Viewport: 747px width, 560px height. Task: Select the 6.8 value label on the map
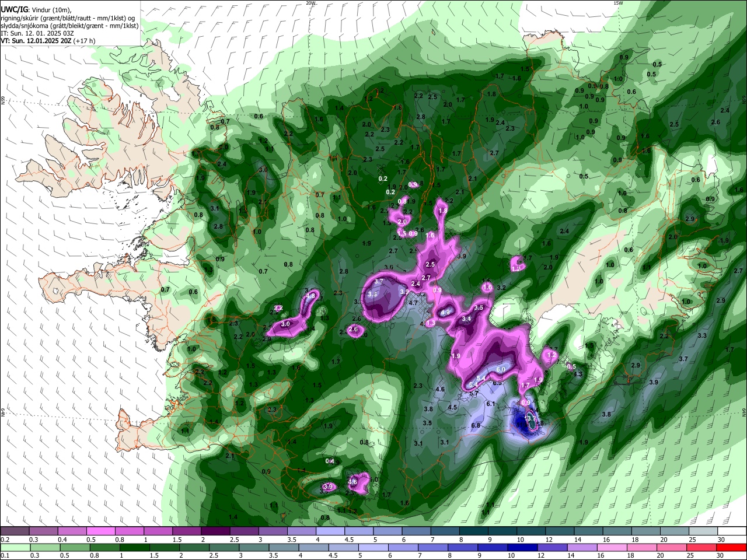point(476,425)
